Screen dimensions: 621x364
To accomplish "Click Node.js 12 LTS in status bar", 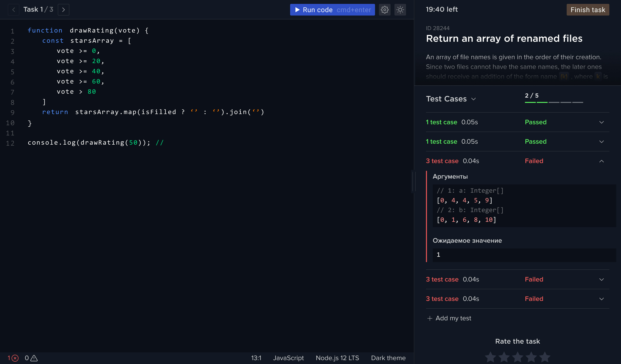I will pos(337,358).
